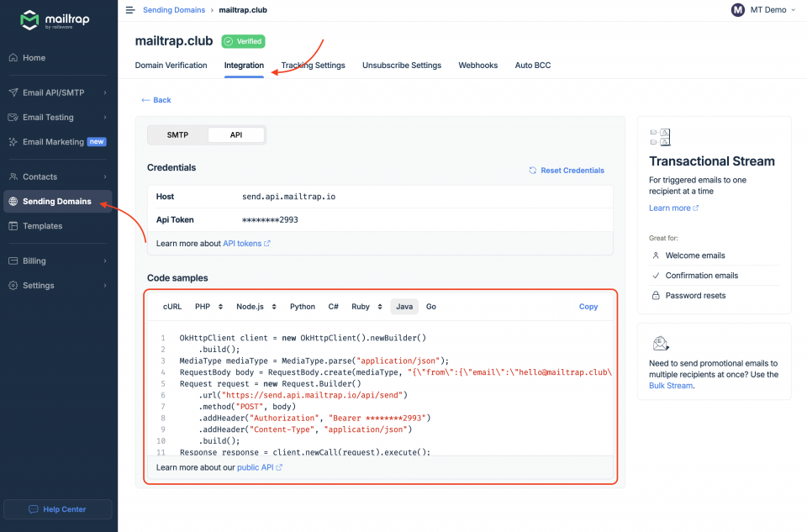The height and width of the screenshot is (532, 807).
Task: Open the MT Demo account dropdown
Action: pyautogui.click(x=762, y=10)
